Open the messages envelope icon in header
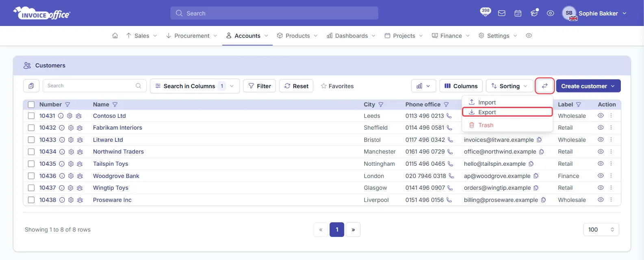This screenshot has width=644, height=260. 502,13
